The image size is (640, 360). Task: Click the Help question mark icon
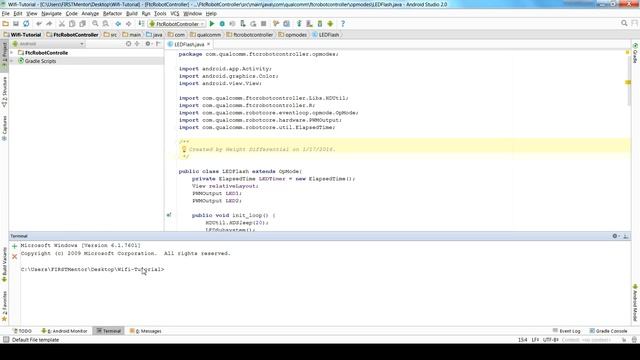343,24
